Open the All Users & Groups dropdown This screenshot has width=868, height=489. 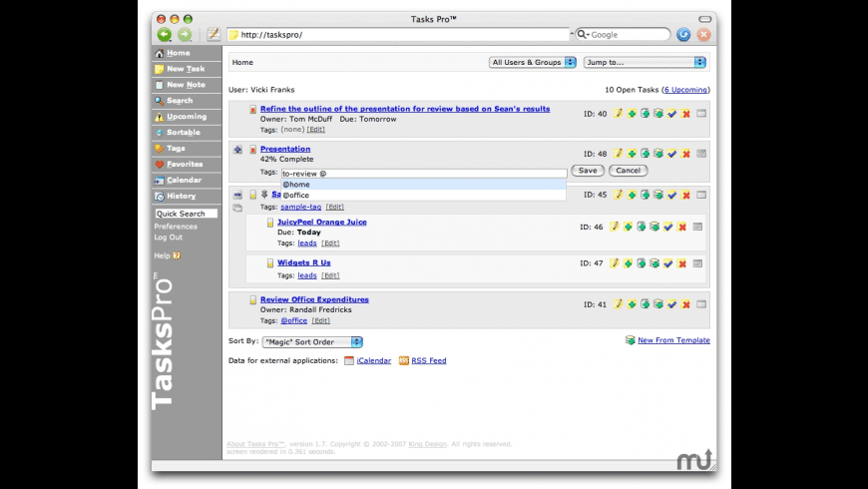click(533, 62)
